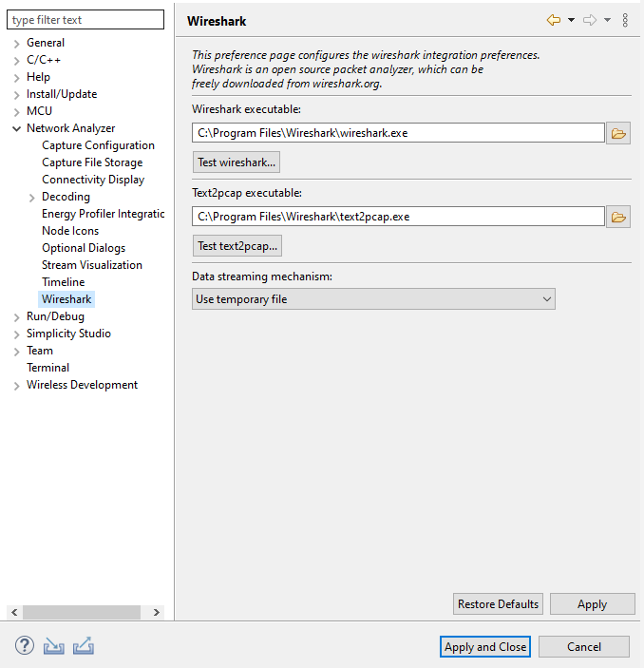Screen dimensions: 644x668
Task: Expand the C/C++ tree node
Action: (16, 61)
